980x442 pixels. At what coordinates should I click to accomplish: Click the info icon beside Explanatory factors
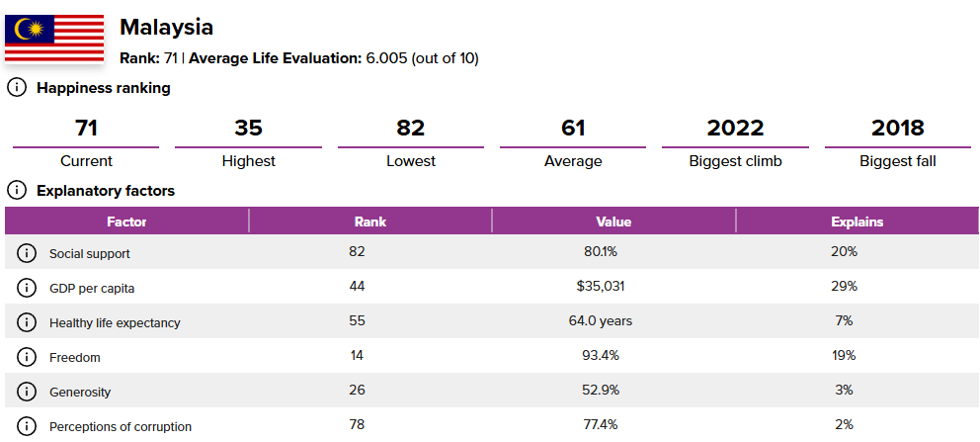(x=17, y=190)
